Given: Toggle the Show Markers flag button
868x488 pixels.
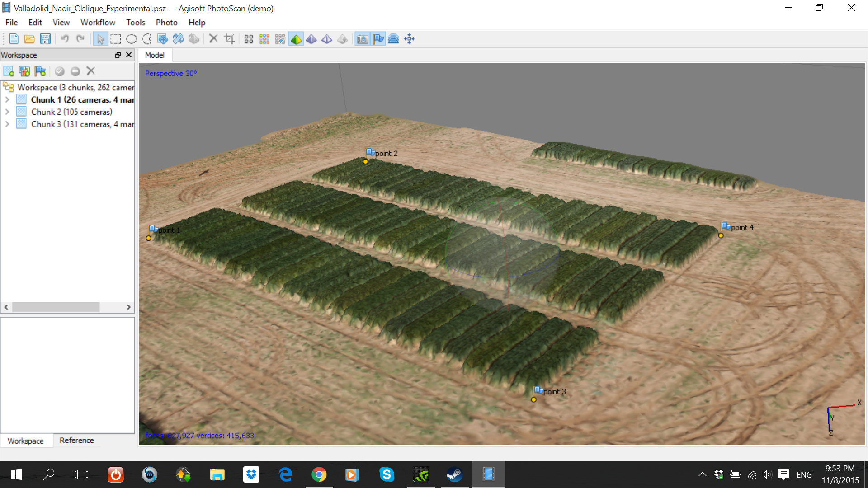Looking at the screenshot, I should pyautogui.click(x=378, y=39).
